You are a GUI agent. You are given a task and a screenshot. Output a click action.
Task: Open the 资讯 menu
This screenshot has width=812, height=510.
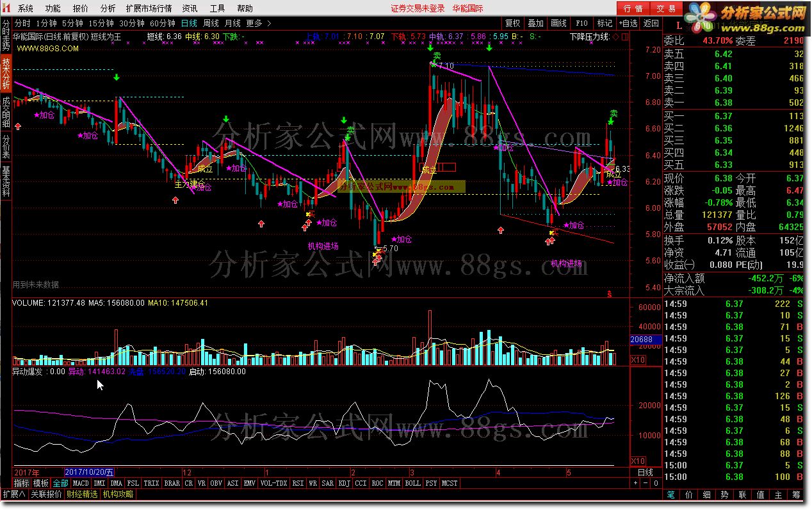point(190,8)
